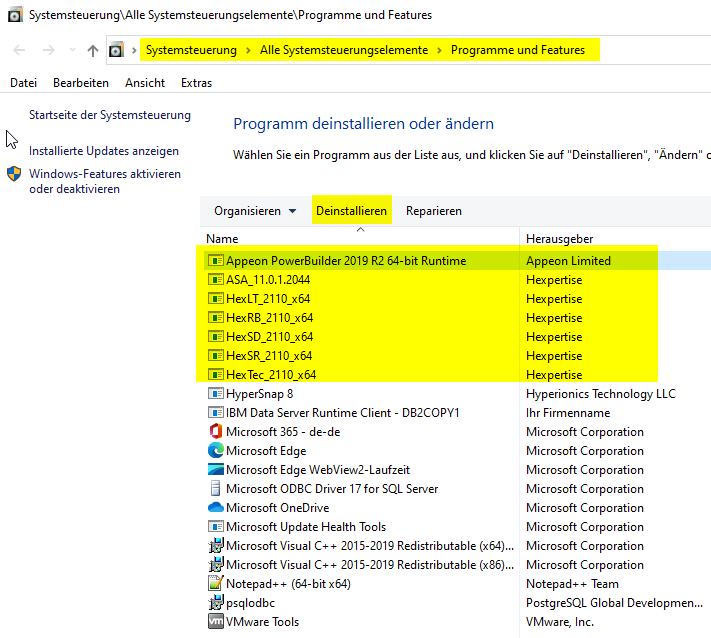Open the Bearbeiten menu

(x=81, y=83)
